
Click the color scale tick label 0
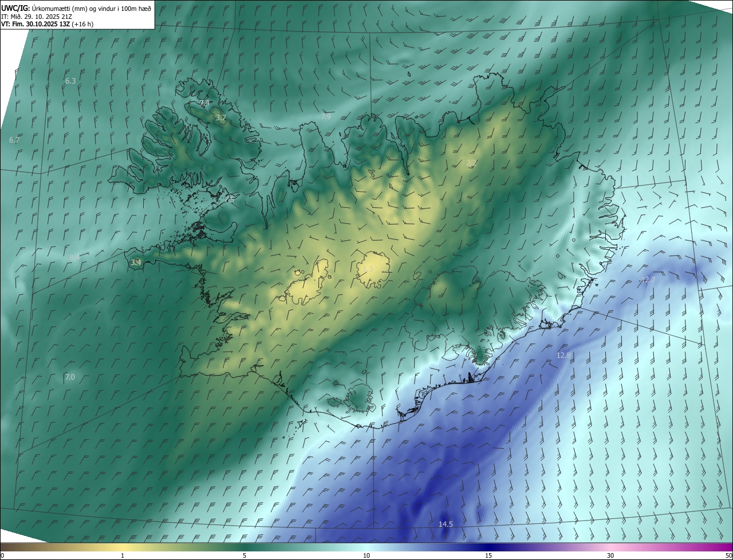click(2, 555)
